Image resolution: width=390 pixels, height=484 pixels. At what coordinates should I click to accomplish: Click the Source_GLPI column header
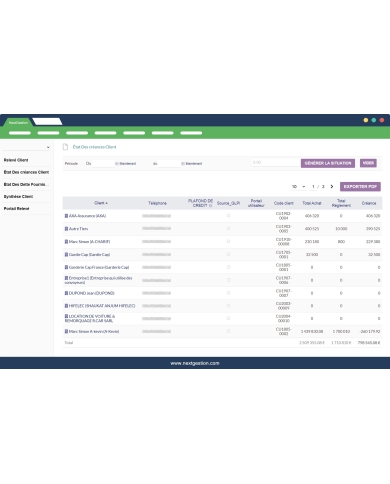228,203
